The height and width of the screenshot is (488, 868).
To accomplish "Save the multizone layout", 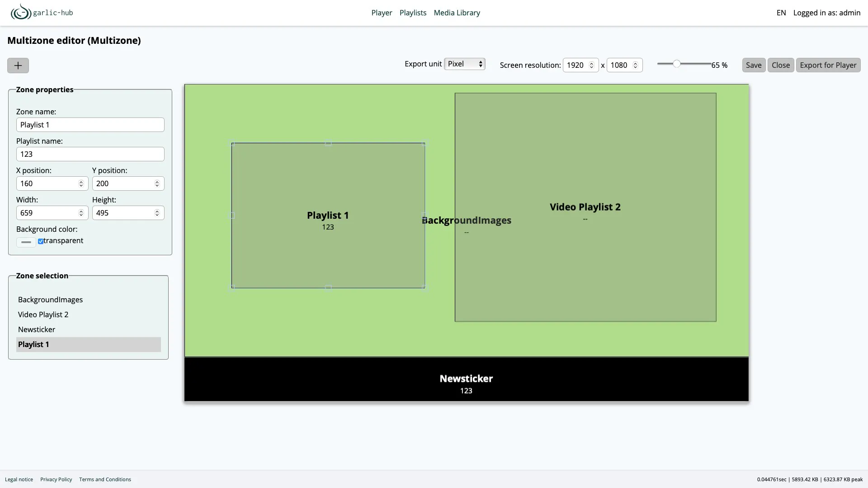I will point(754,65).
